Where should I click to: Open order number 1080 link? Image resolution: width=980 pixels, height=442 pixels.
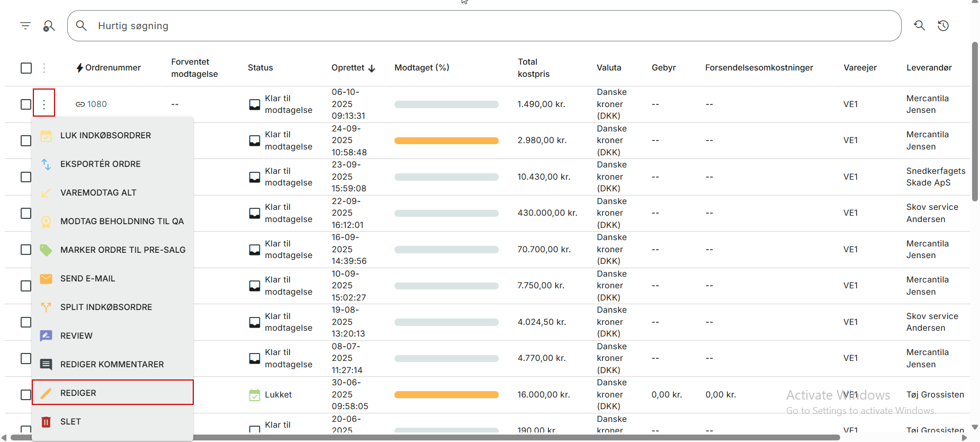(x=97, y=104)
